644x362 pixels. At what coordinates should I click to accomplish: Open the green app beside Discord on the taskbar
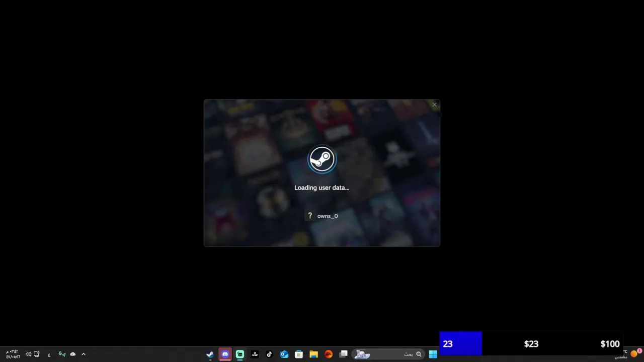tap(240, 354)
